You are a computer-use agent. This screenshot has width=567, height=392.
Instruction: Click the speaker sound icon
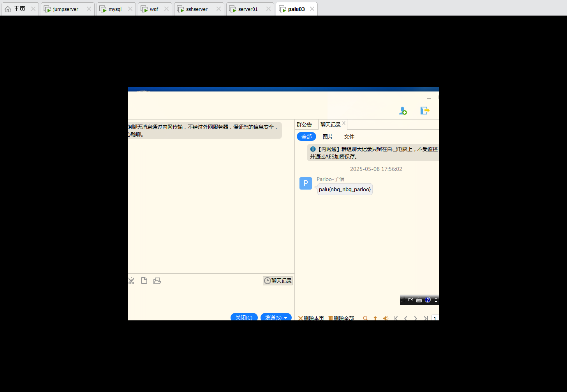(x=386, y=318)
